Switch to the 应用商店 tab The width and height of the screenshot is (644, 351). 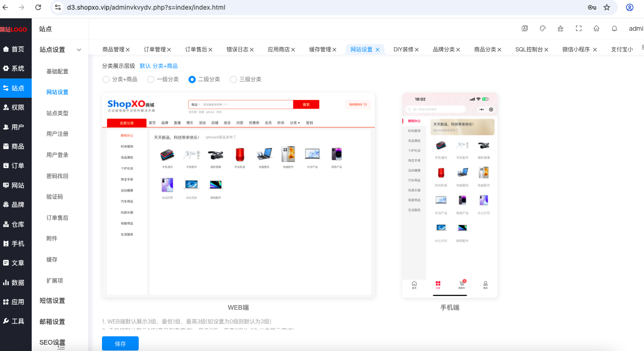[279, 50]
